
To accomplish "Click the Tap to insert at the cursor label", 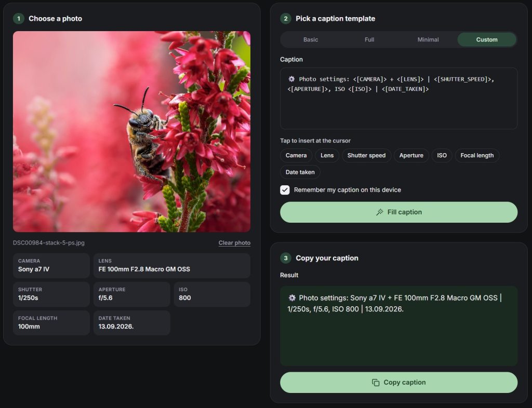I will coord(315,141).
